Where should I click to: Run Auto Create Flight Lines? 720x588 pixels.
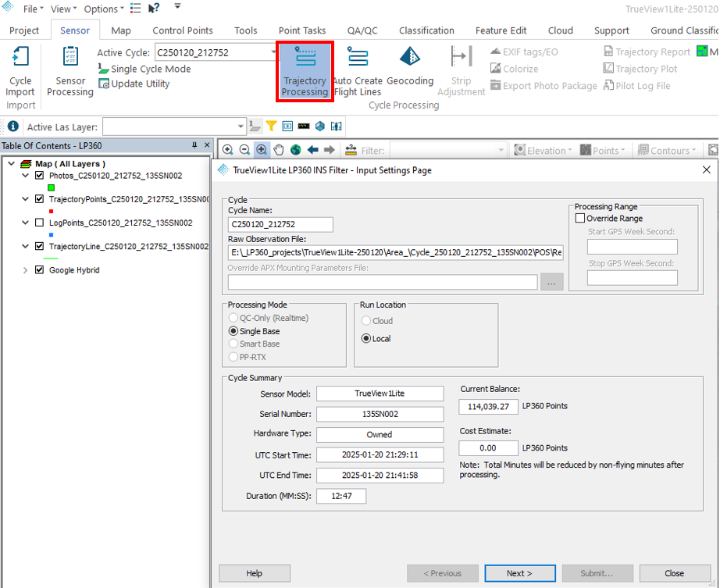[x=357, y=71]
